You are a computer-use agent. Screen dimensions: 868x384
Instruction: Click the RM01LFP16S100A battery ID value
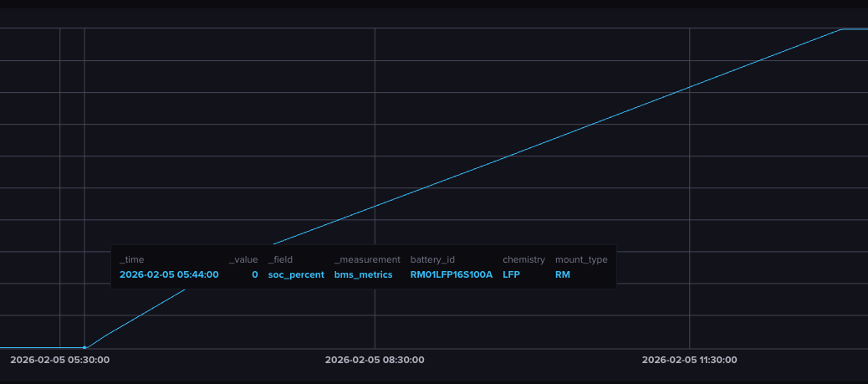pos(452,274)
